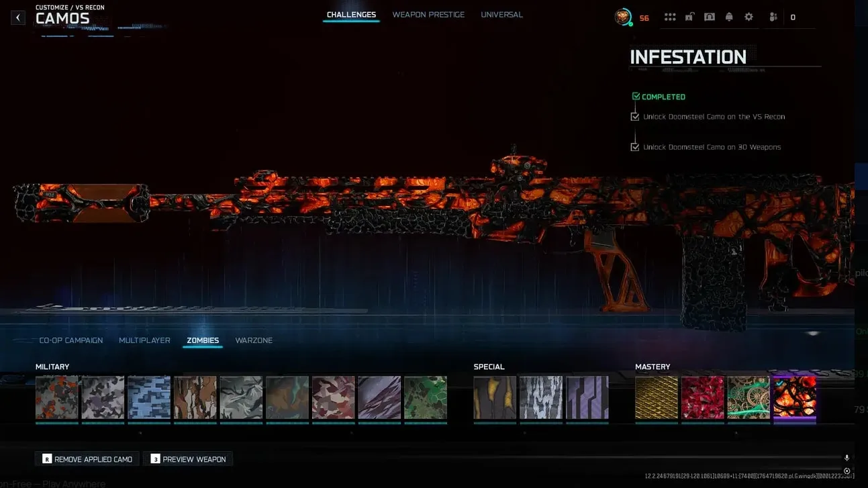Select the orange-gray splinter military camo
This screenshot has height=488, width=868.
(57, 397)
